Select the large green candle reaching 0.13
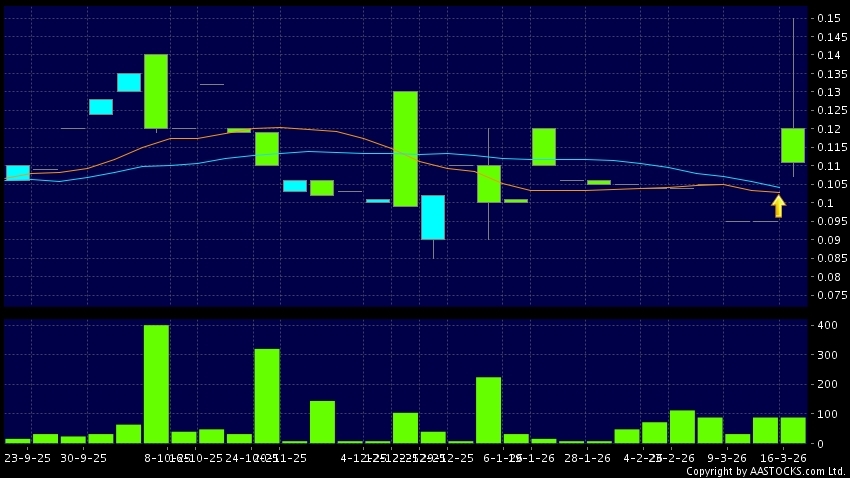Viewport: 850px width, 478px height. pos(405,148)
